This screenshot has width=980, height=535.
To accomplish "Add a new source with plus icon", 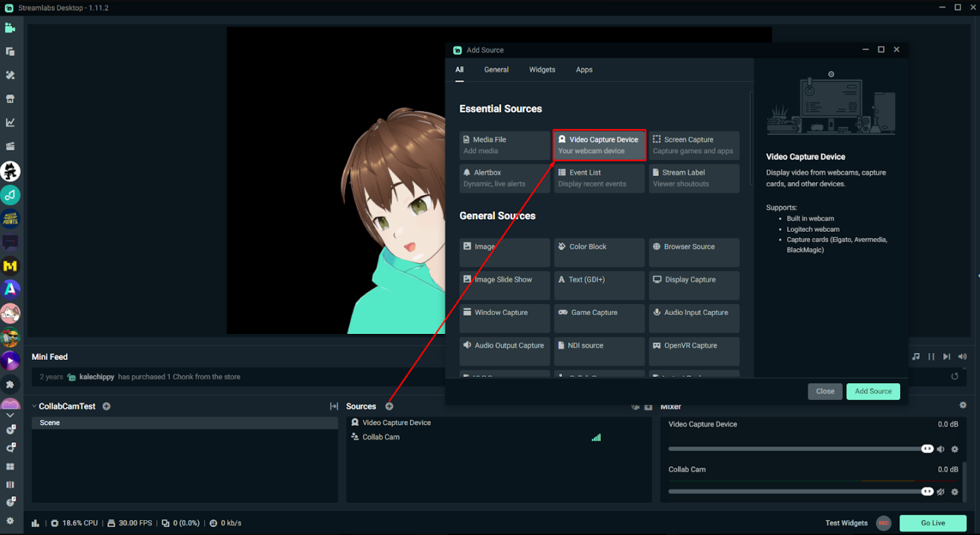I will 389,406.
